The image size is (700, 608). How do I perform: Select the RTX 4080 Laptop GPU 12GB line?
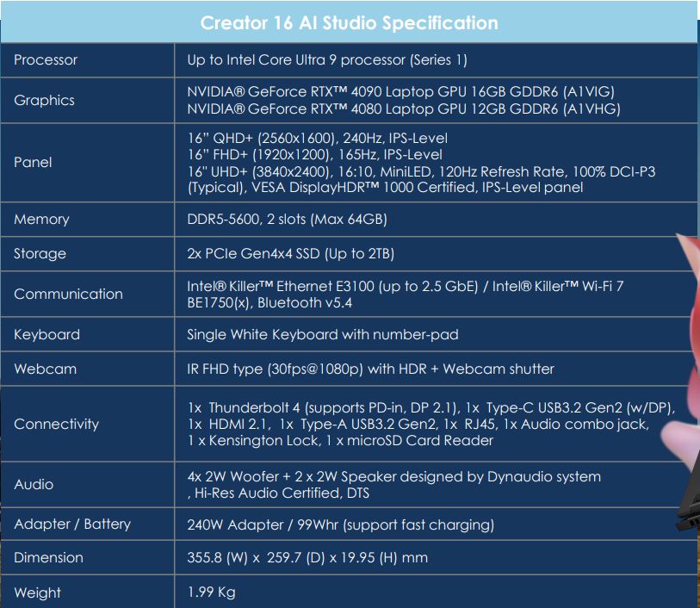pos(404,109)
